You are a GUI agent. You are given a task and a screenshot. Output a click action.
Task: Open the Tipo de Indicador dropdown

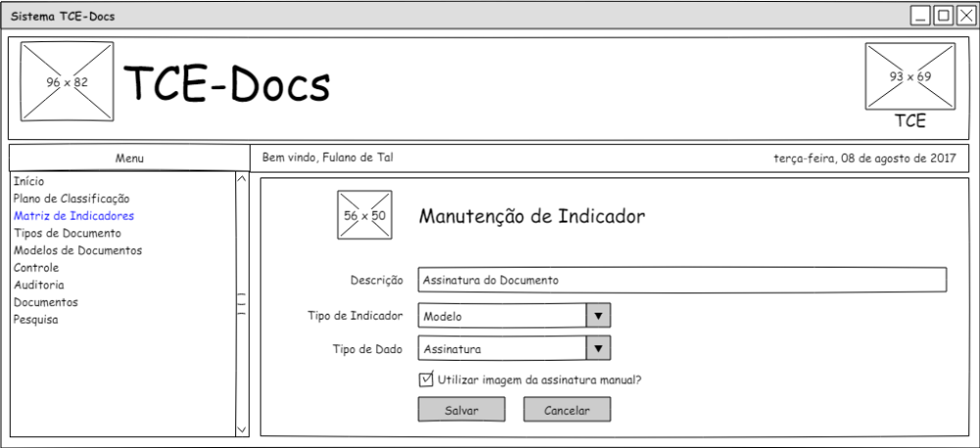[x=599, y=316]
